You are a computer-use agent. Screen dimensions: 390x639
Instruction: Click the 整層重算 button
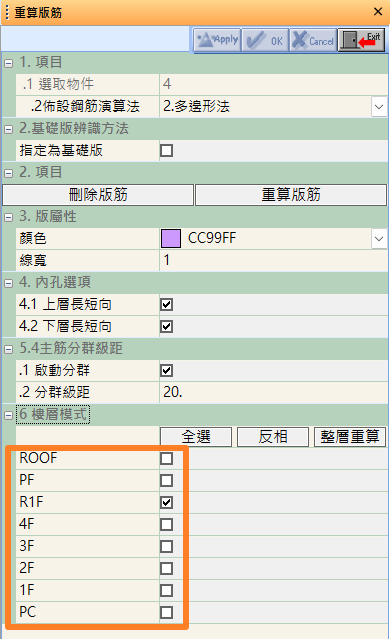coord(350,437)
